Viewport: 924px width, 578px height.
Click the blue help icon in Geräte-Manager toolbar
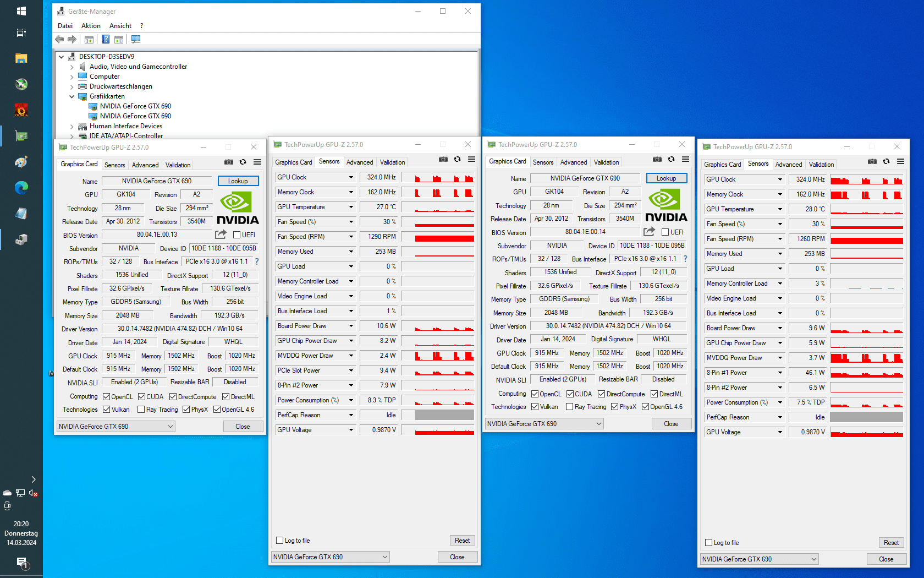pos(106,39)
